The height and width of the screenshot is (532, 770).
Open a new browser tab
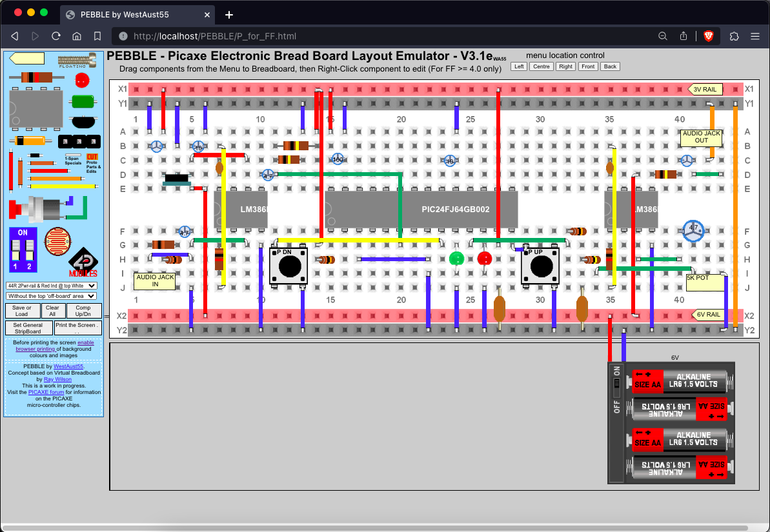[x=228, y=15]
